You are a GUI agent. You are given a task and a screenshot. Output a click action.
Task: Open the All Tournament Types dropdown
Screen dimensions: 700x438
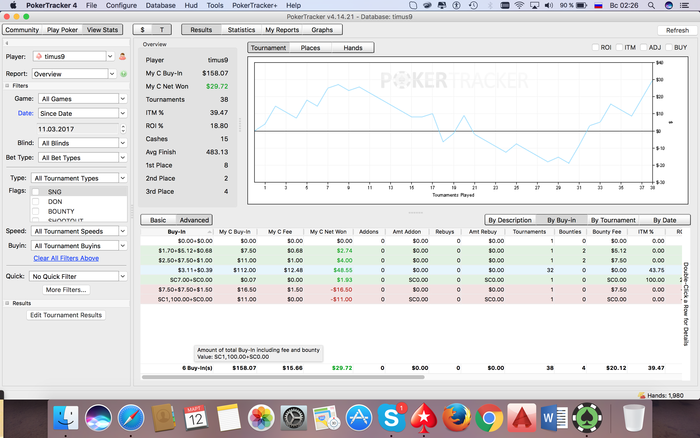pyautogui.click(x=79, y=178)
